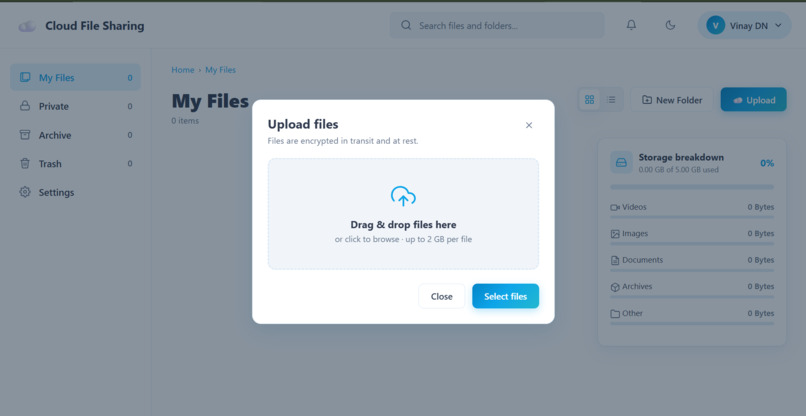Click the Documents 0 Bytes value
The width and height of the screenshot is (806, 416).
click(x=761, y=260)
